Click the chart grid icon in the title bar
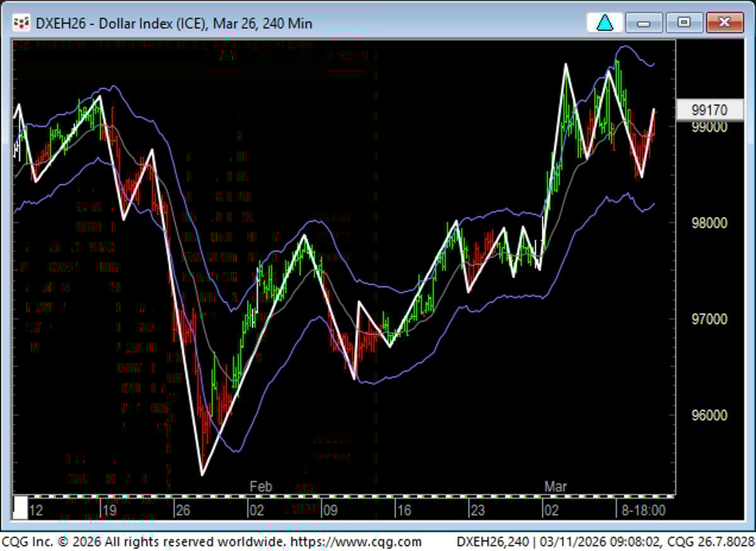Screen dimensions: 756x551 point(22,22)
